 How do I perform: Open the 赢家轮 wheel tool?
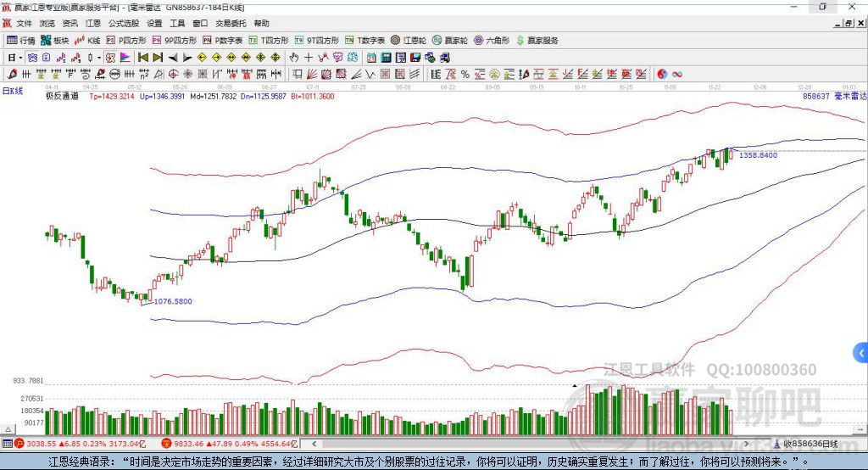click(x=450, y=41)
